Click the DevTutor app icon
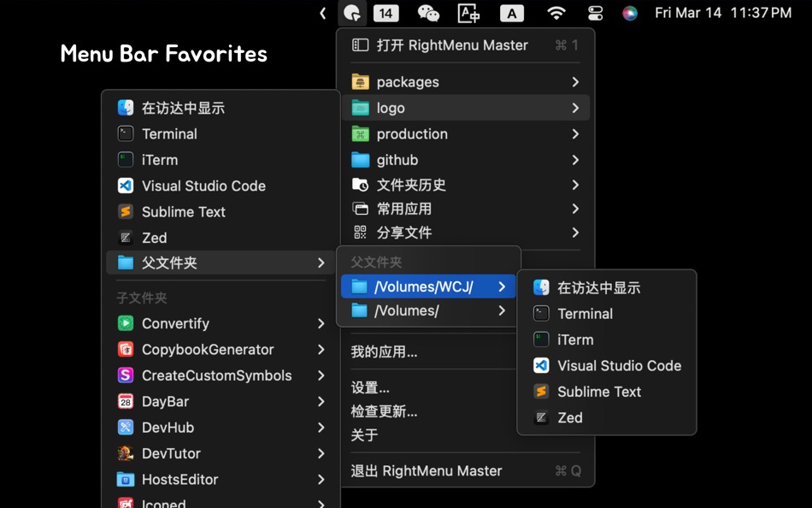The image size is (812, 508). pos(126,453)
